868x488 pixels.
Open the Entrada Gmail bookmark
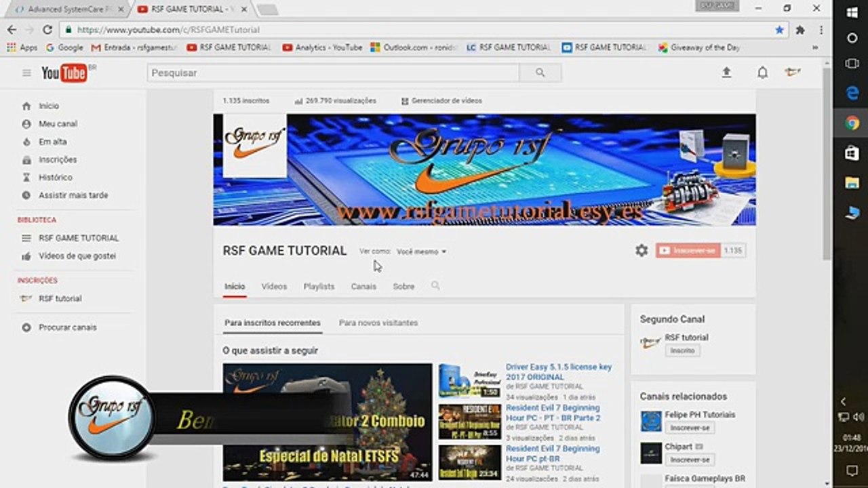tap(134, 47)
